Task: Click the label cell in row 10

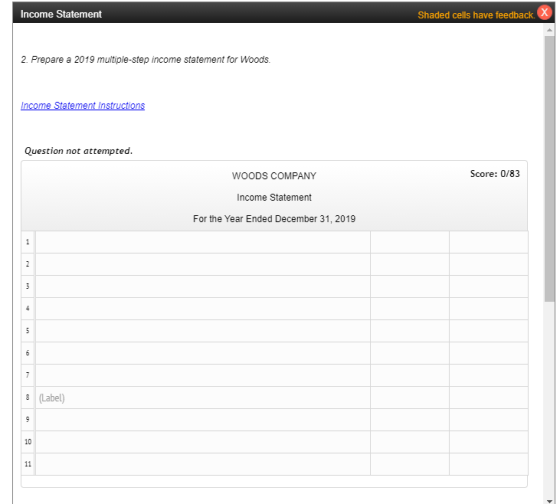Action: pyautogui.click(x=203, y=442)
